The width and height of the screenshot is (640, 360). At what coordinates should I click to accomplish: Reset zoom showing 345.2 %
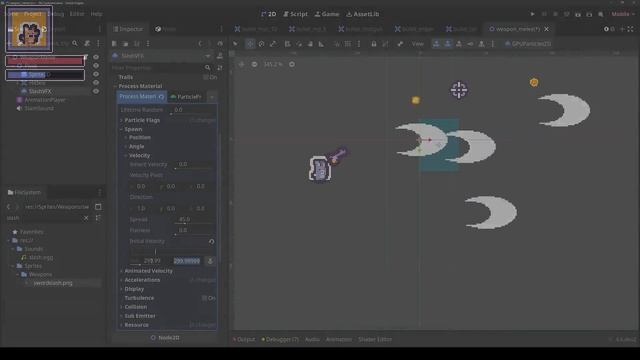click(273, 64)
